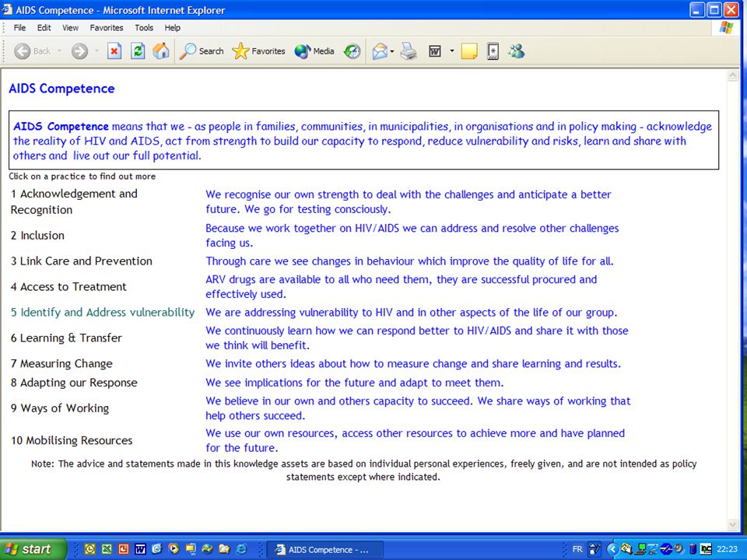Stop page loading with the red X icon
This screenshot has height=560, width=747.
click(x=114, y=51)
